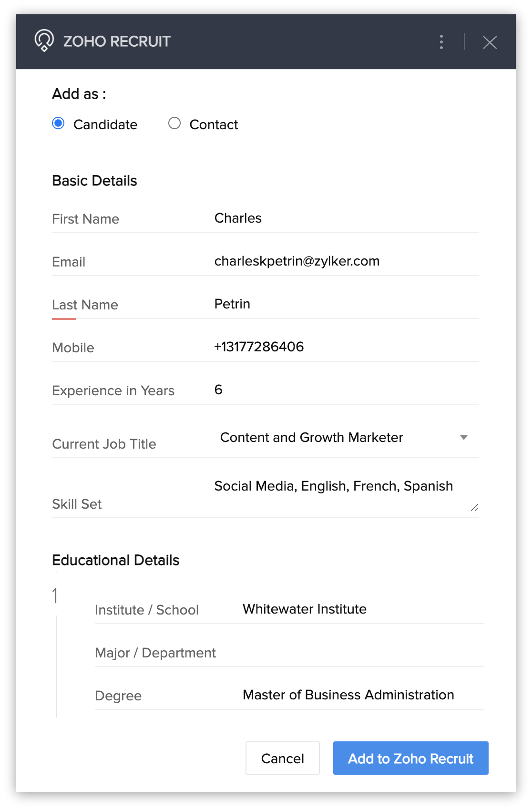Click the empty Major / Department field
532x810 pixels.
pyautogui.click(x=362, y=652)
